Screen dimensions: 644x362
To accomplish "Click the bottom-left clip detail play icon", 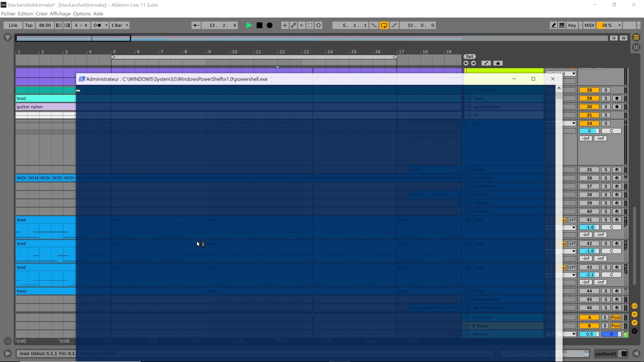I will [x=7, y=353].
